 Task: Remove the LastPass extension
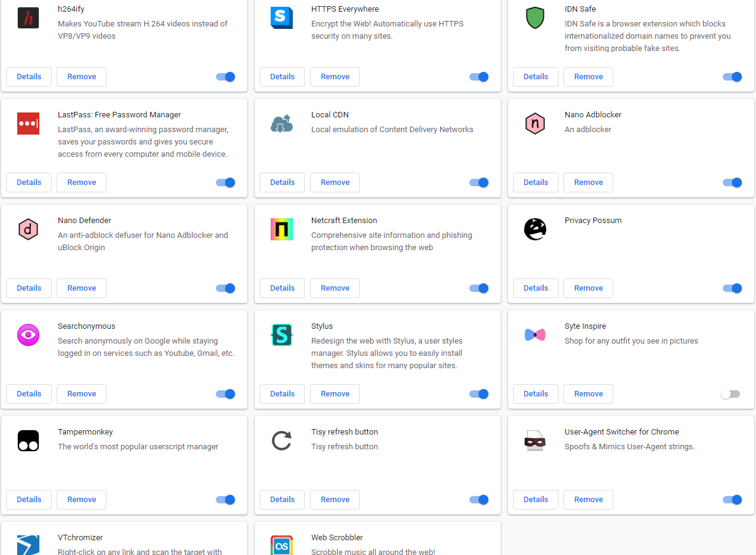pyautogui.click(x=82, y=183)
